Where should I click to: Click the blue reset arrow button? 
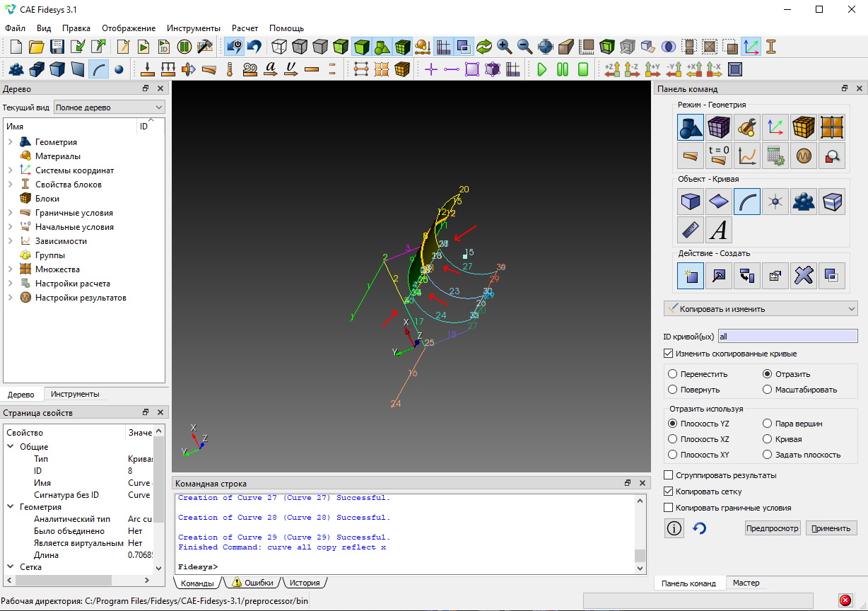[700, 528]
